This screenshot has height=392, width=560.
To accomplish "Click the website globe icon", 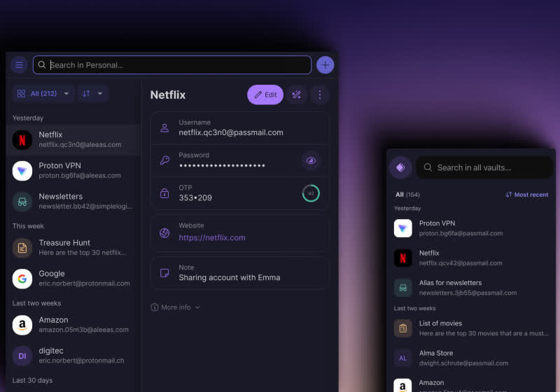I will pos(164,233).
